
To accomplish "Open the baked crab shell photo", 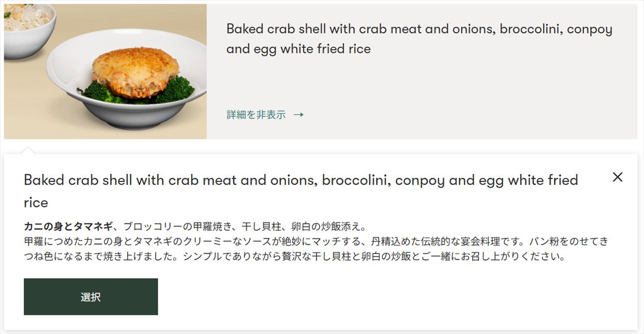I will 105,72.
